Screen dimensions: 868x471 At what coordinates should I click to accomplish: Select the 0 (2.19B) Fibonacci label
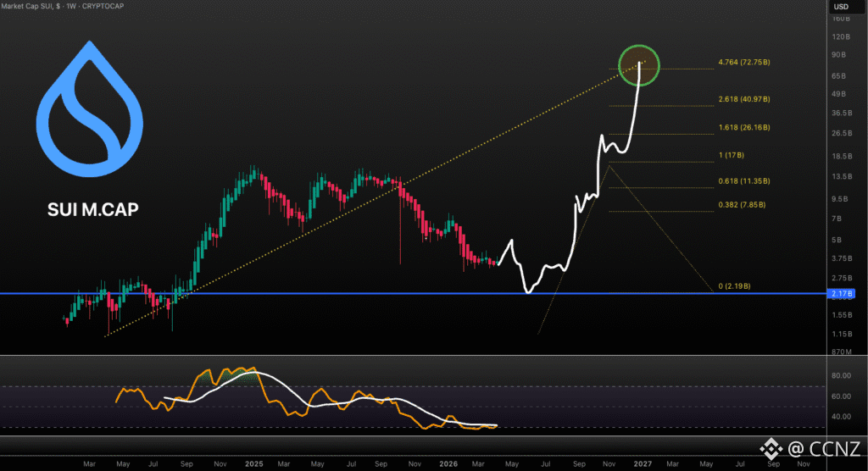pos(735,286)
